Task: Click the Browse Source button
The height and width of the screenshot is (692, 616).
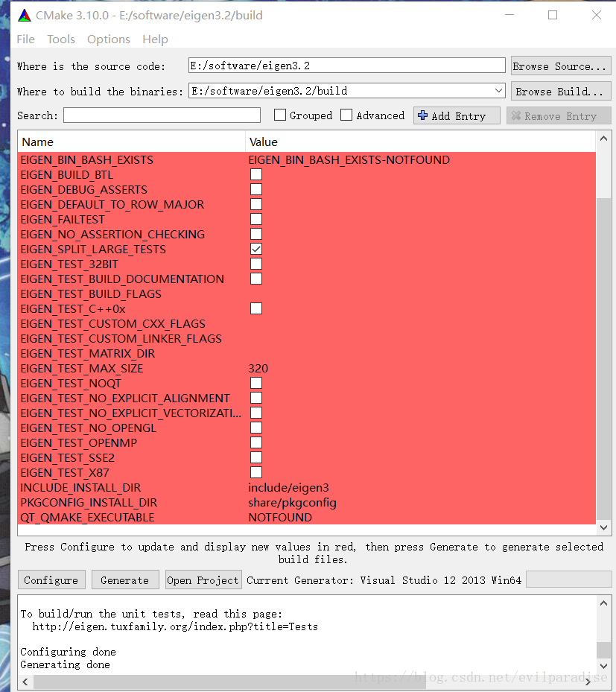Action: [x=561, y=66]
